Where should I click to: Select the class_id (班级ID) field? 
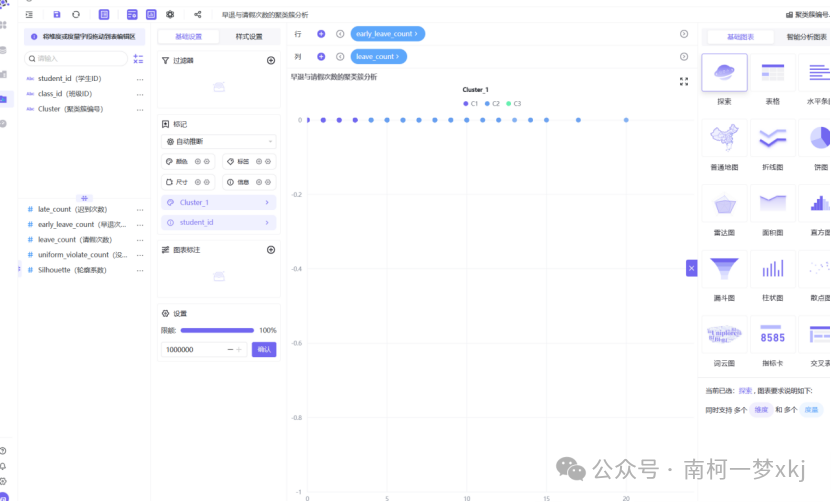tap(65, 94)
